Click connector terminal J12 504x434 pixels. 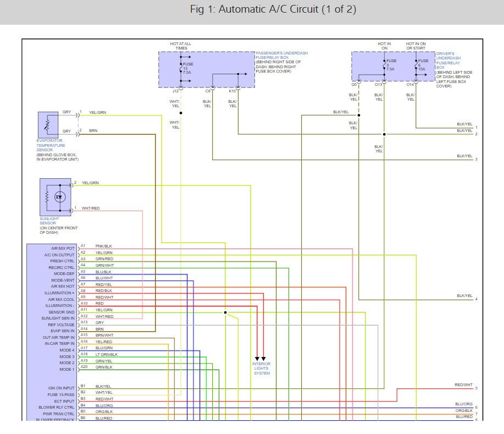tap(175, 91)
